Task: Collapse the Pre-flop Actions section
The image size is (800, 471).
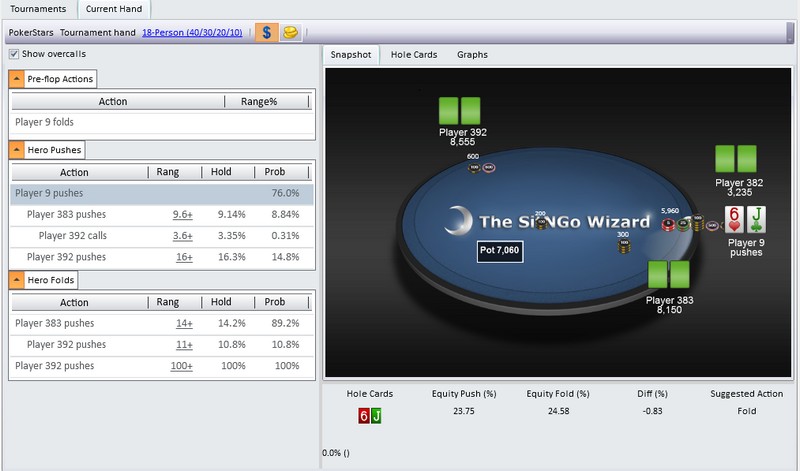Action: [x=17, y=79]
